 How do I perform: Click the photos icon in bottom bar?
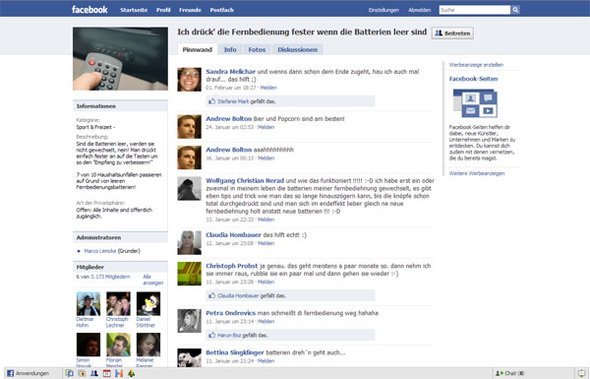point(82,373)
